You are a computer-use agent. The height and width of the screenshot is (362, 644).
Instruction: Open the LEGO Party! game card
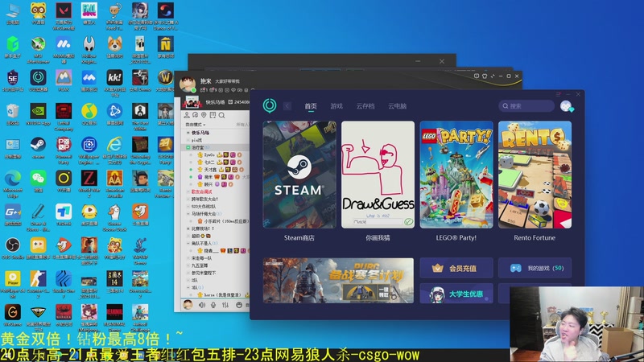[456, 175]
